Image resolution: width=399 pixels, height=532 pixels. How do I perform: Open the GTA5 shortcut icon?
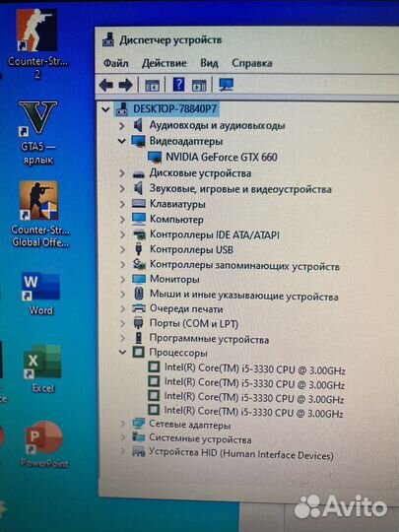(x=38, y=118)
